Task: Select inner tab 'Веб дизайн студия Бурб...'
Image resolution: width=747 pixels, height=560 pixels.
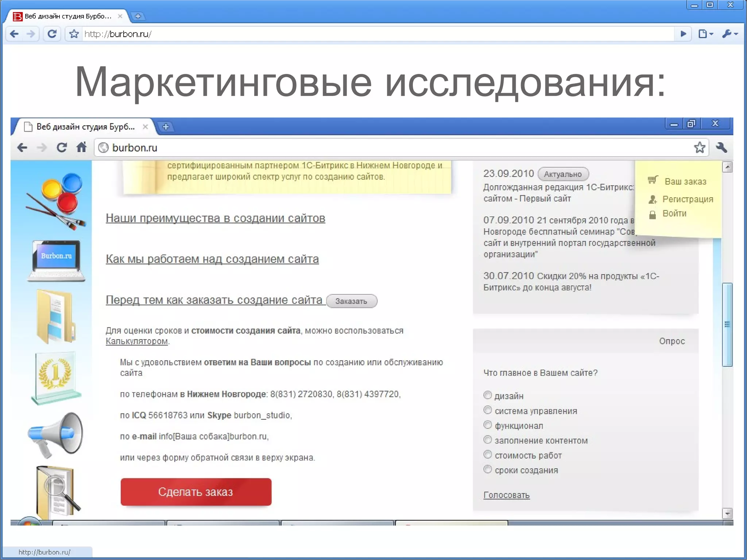Action: [x=85, y=127]
